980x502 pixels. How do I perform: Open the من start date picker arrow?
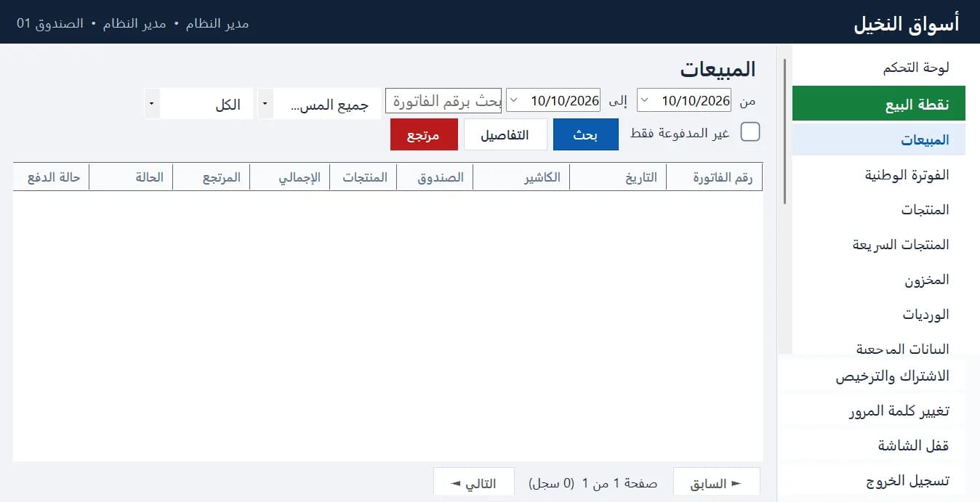(644, 100)
